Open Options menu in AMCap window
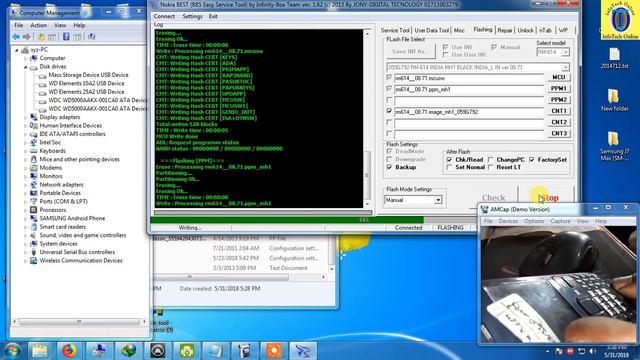 [534, 221]
